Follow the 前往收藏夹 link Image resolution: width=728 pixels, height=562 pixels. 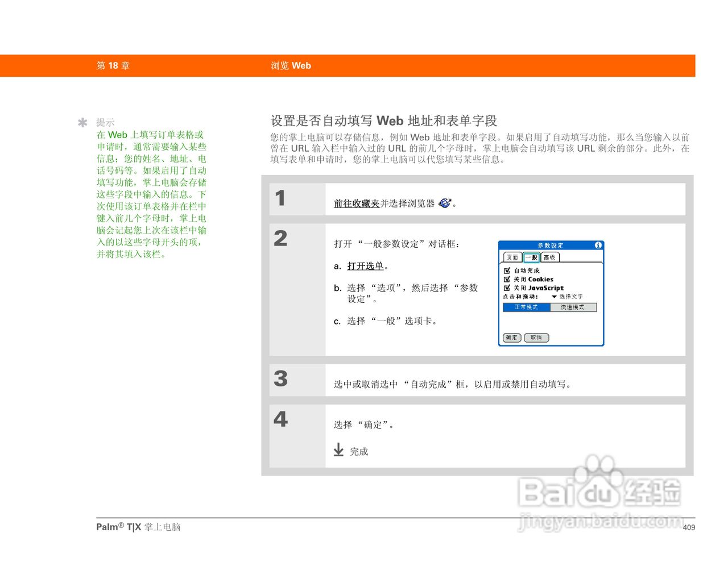[x=357, y=203]
